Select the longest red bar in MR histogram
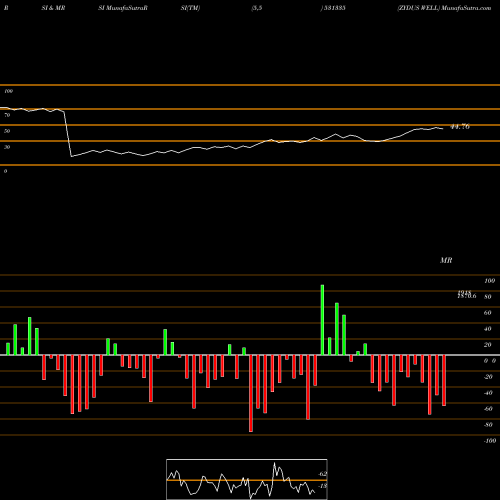Viewport: 500px width, 500px height. 251,393
